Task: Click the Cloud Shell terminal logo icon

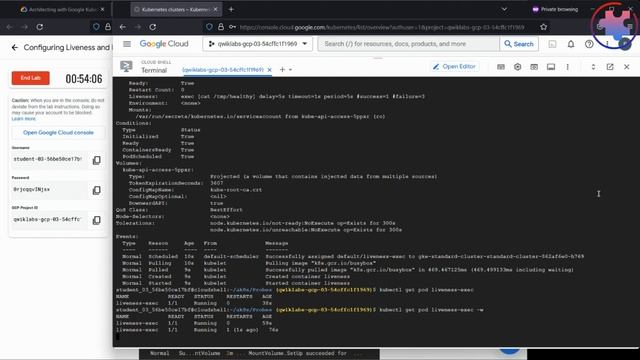Action: 126,67
